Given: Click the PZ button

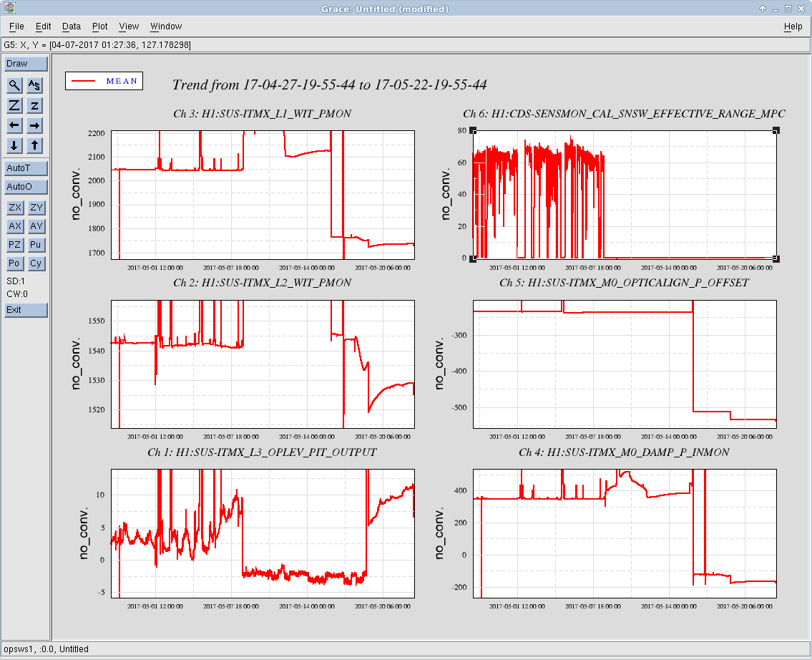Looking at the screenshot, I should click(x=15, y=245).
